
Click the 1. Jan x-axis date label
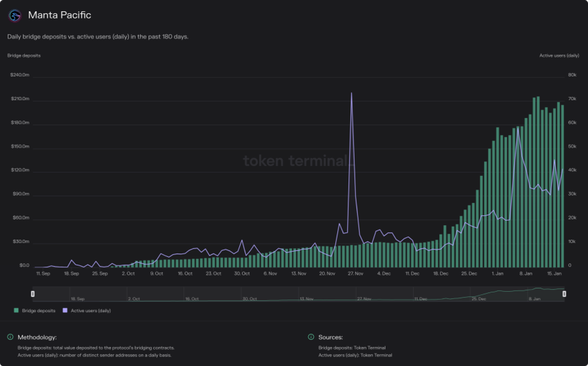(x=497, y=273)
